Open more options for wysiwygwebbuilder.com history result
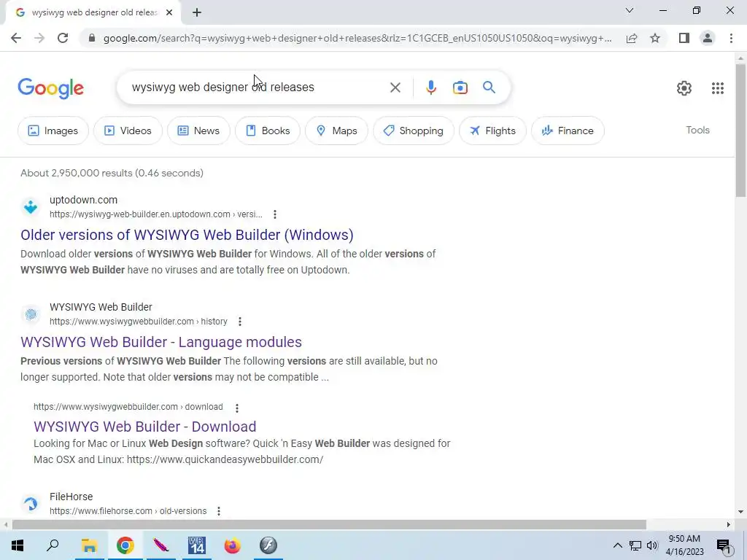 pos(239,322)
